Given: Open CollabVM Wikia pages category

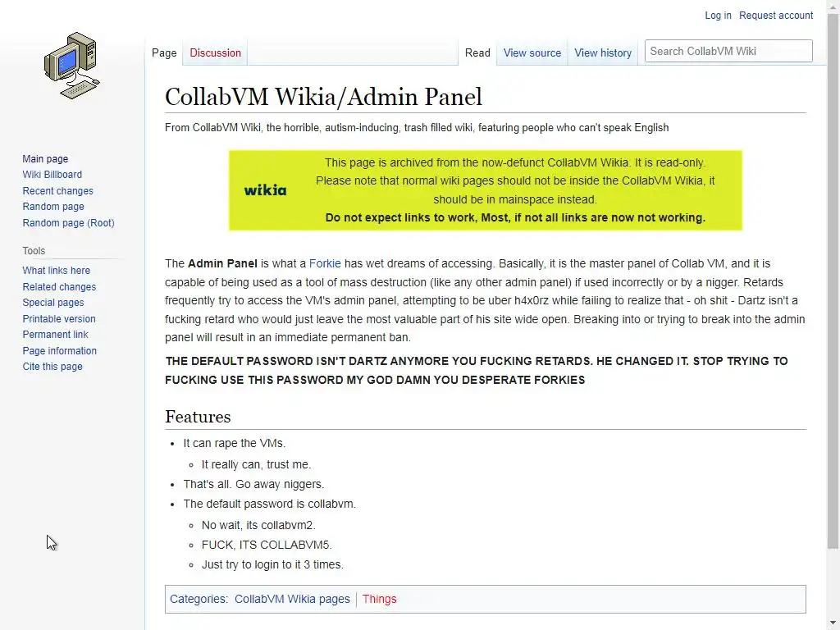Looking at the screenshot, I should (292, 599).
